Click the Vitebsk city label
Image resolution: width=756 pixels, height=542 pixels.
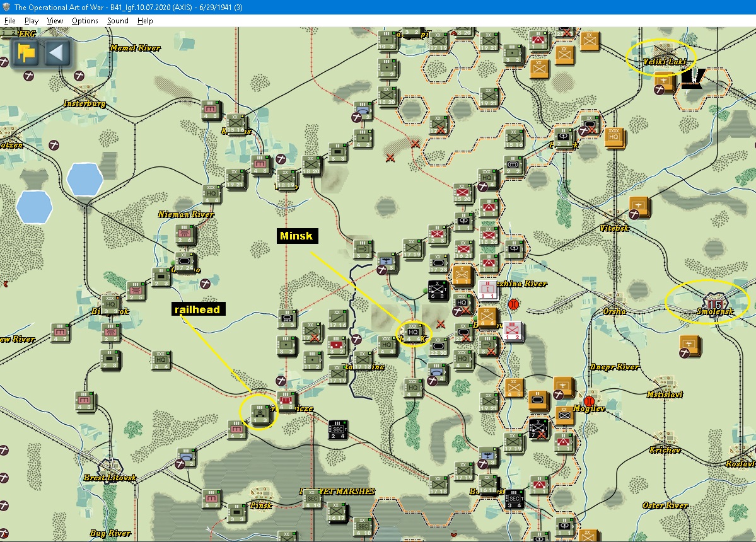click(614, 228)
